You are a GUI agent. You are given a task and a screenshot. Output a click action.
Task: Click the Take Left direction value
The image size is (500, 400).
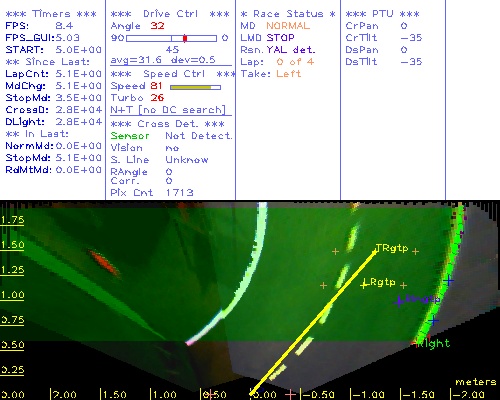(288, 74)
